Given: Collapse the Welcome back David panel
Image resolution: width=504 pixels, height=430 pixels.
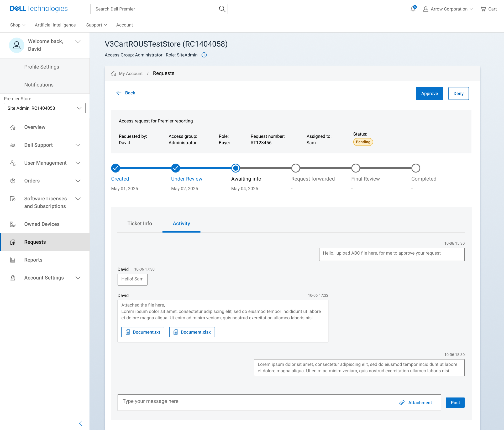Looking at the screenshot, I should (78, 41).
